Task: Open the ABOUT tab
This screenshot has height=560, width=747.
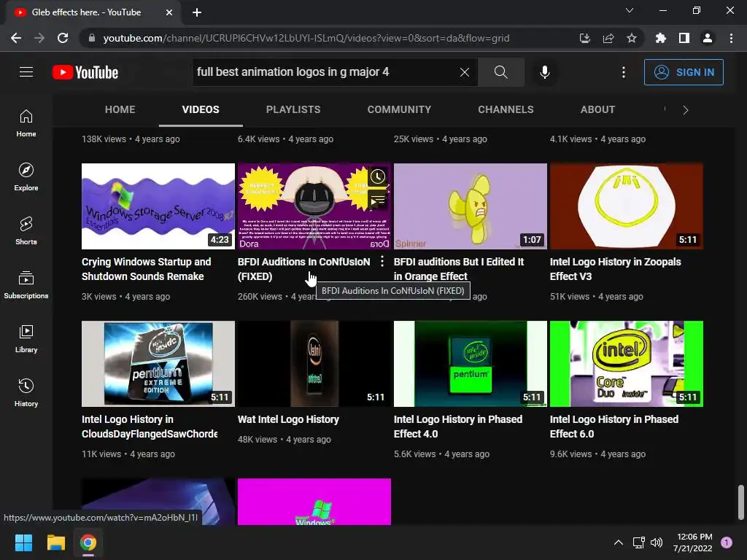Action: tap(597, 109)
